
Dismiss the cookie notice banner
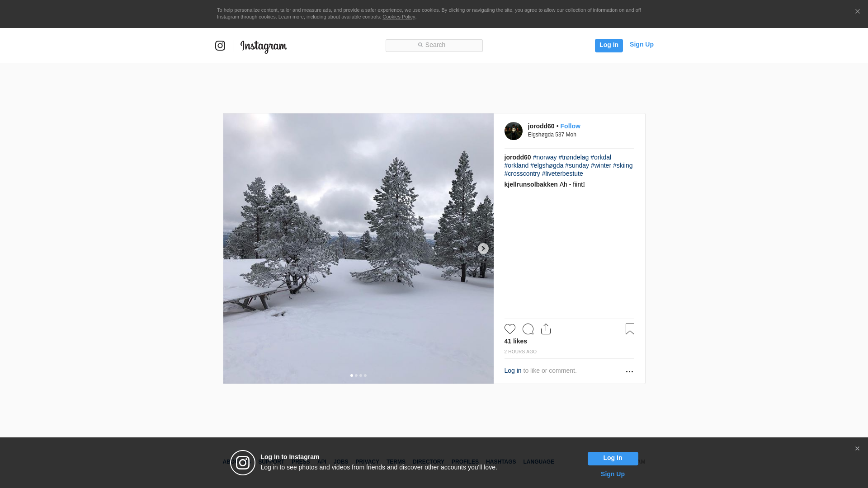click(857, 12)
